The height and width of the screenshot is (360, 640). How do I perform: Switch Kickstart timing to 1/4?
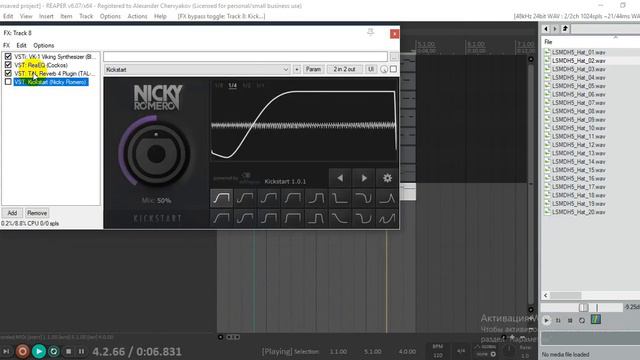(233, 85)
